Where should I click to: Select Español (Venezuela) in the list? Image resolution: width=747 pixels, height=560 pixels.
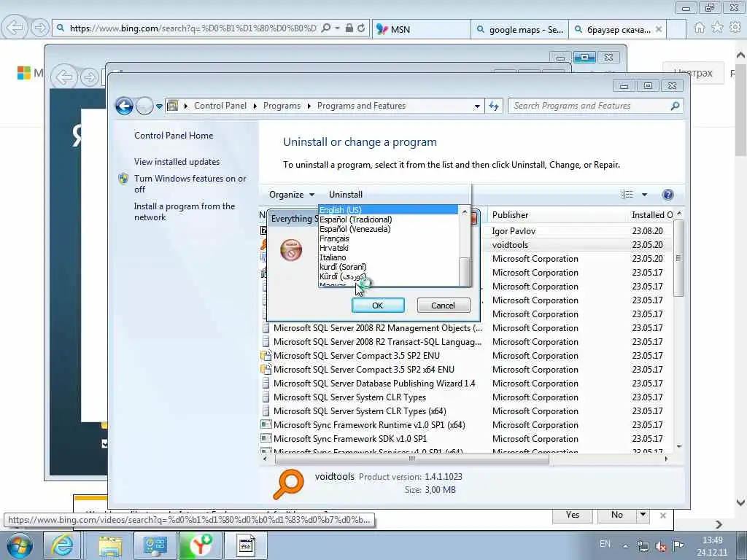355,229
